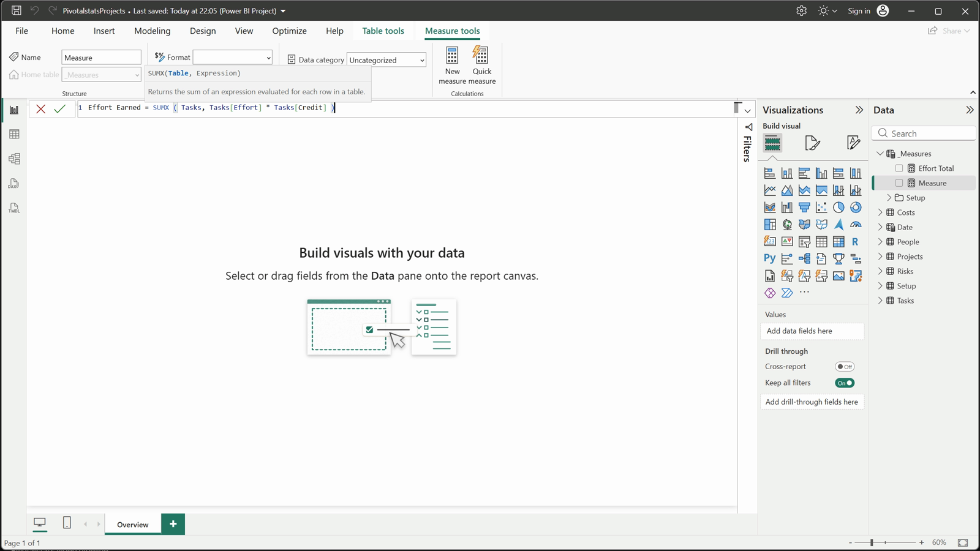This screenshot has width=980, height=551.
Task: Open the Data category dropdown
Action: tap(386, 60)
